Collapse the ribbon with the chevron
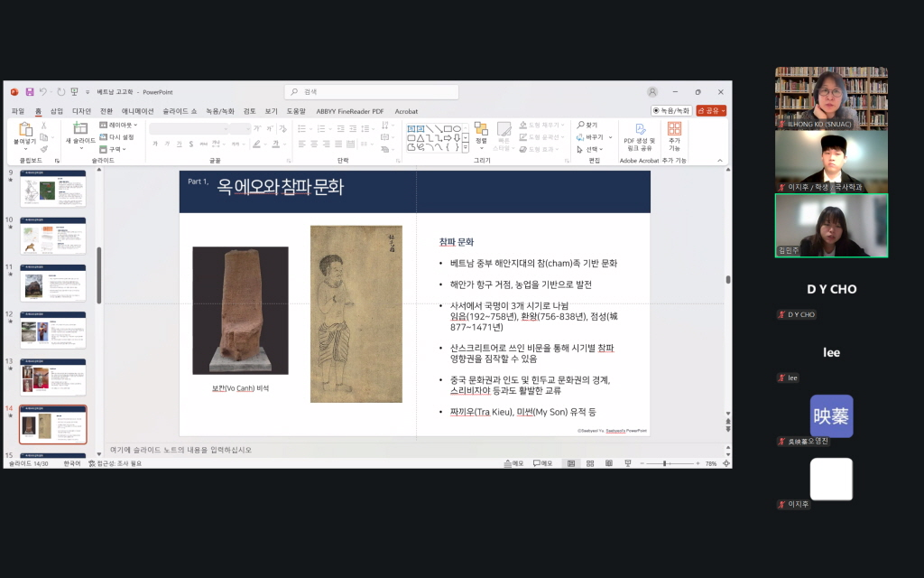The image size is (924, 578). tap(719, 161)
